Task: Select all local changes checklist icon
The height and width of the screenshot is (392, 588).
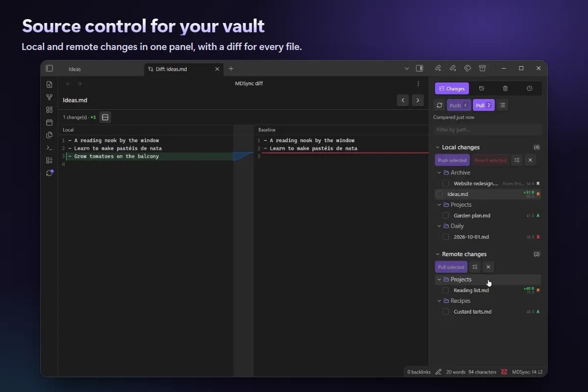Action: 516,160
